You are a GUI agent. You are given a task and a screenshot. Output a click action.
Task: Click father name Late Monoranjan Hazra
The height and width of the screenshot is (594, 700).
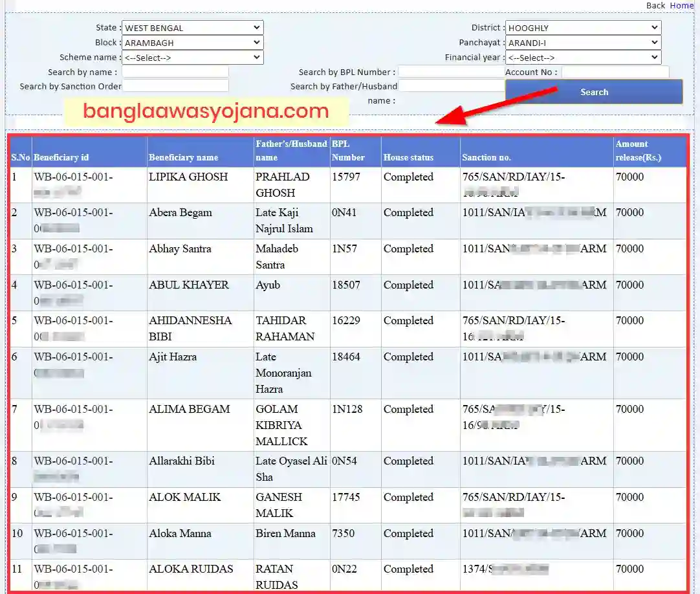pyautogui.click(x=283, y=373)
